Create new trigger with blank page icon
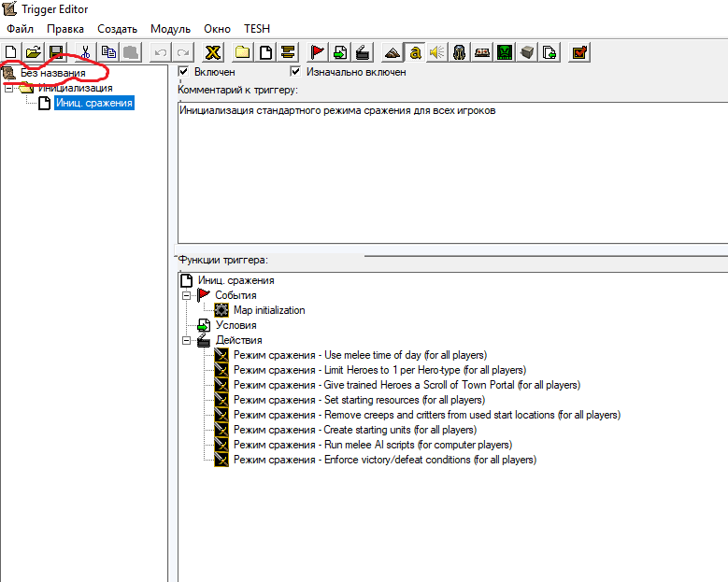This screenshot has width=728, height=582. pyautogui.click(x=265, y=52)
